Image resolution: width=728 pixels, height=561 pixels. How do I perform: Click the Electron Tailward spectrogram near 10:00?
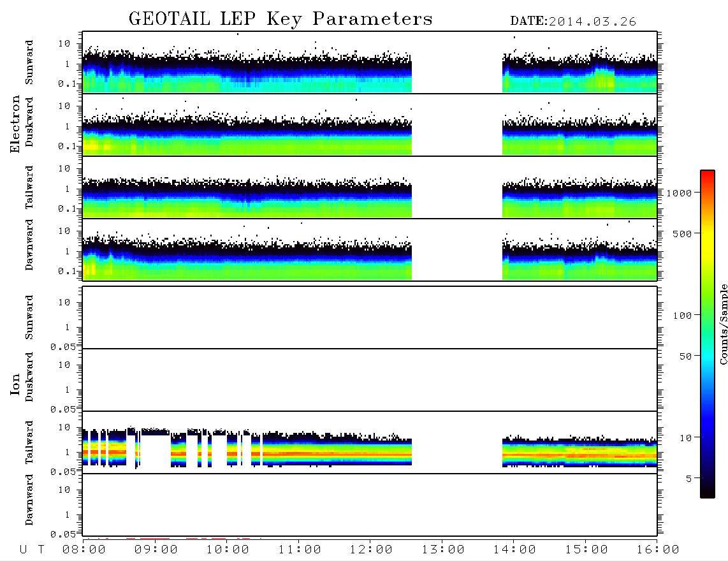coord(228,198)
